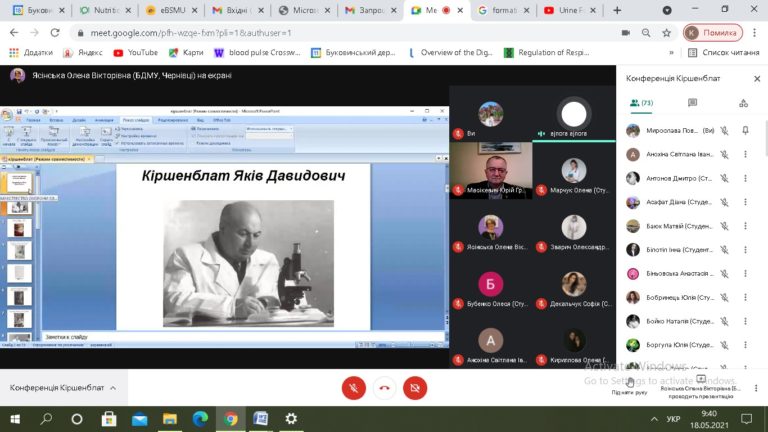The image size is (768, 432).
Task: Raise hand with Підняти руку button
Action: pyautogui.click(x=630, y=385)
